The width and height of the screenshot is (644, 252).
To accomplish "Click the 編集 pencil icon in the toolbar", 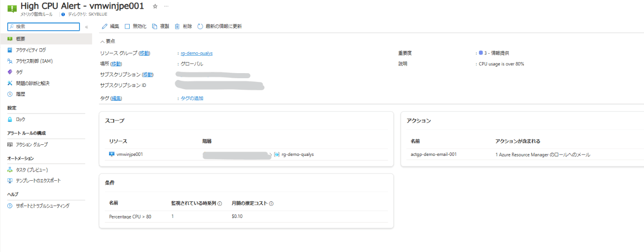I will click(x=104, y=26).
